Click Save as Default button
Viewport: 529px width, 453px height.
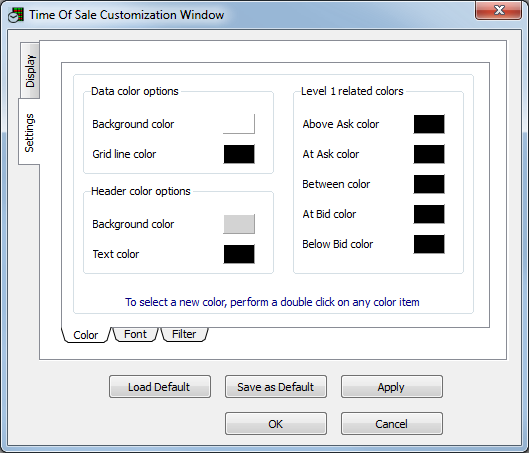tap(276, 387)
